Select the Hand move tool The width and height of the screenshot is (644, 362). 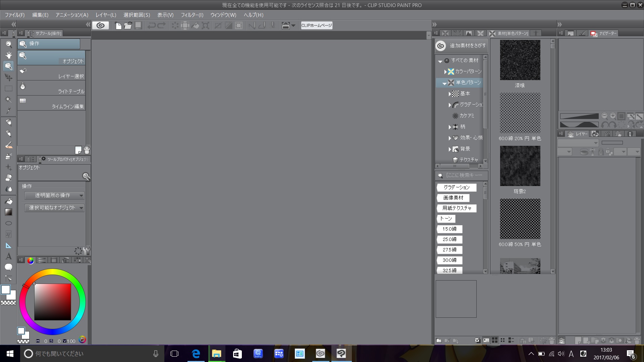[9, 55]
